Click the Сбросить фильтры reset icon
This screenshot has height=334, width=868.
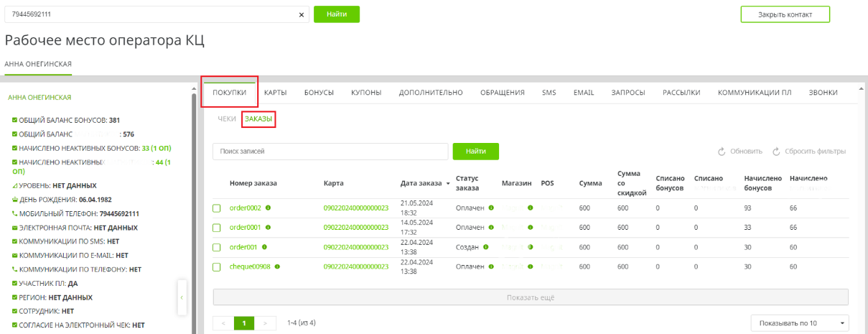click(776, 152)
